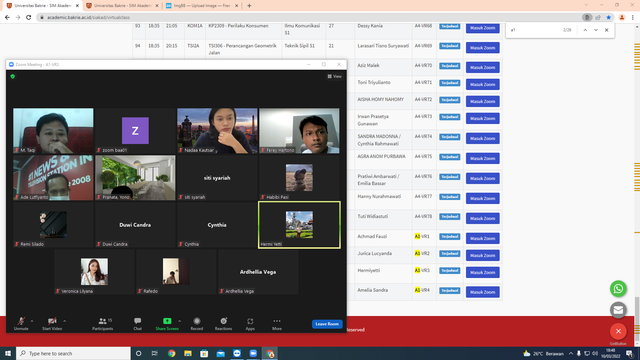Click Cortana circle on the taskbar

(138, 353)
